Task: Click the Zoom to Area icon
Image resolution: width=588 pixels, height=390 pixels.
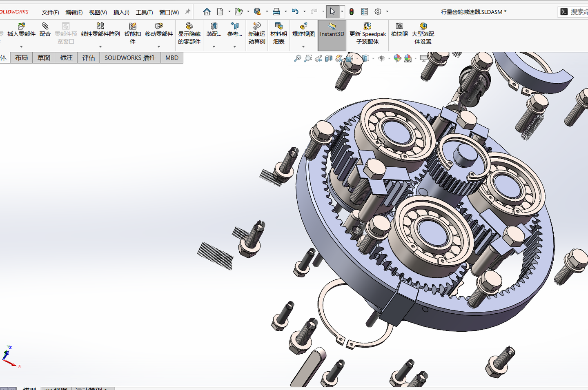Action: pyautogui.click(x=308, y=58)
